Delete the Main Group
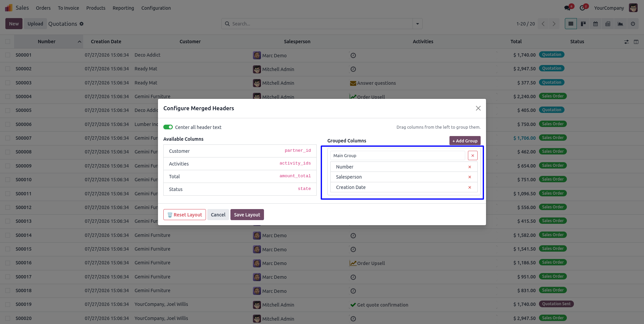Screen dimensions: 644x324 click(473, 155)
